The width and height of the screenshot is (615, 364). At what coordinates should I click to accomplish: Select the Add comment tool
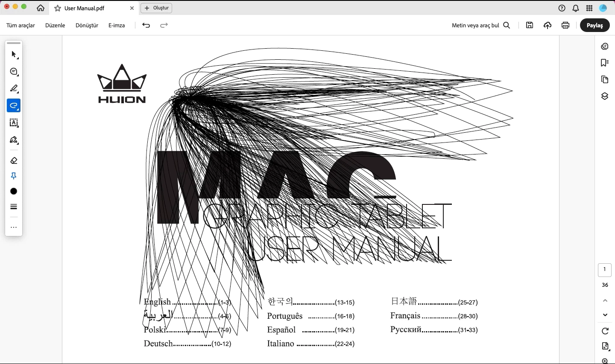14,72
